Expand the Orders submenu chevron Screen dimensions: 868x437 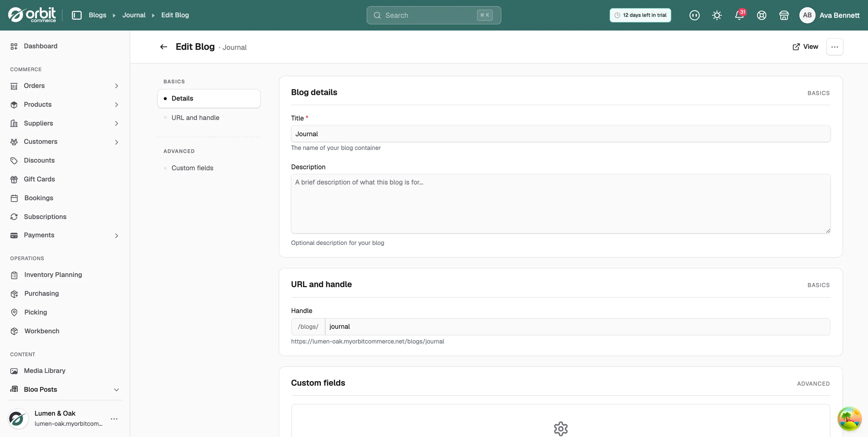[116, 86]
